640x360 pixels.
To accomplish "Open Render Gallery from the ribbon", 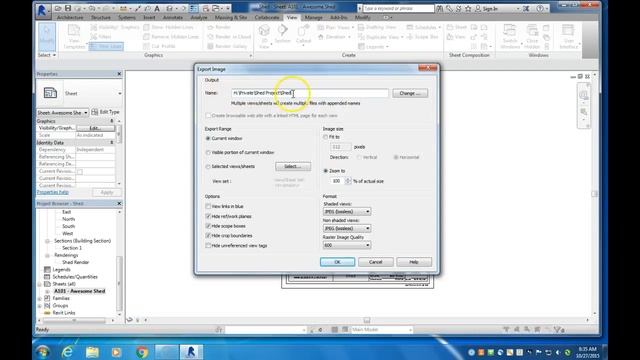I will click(x=227, y=46).
